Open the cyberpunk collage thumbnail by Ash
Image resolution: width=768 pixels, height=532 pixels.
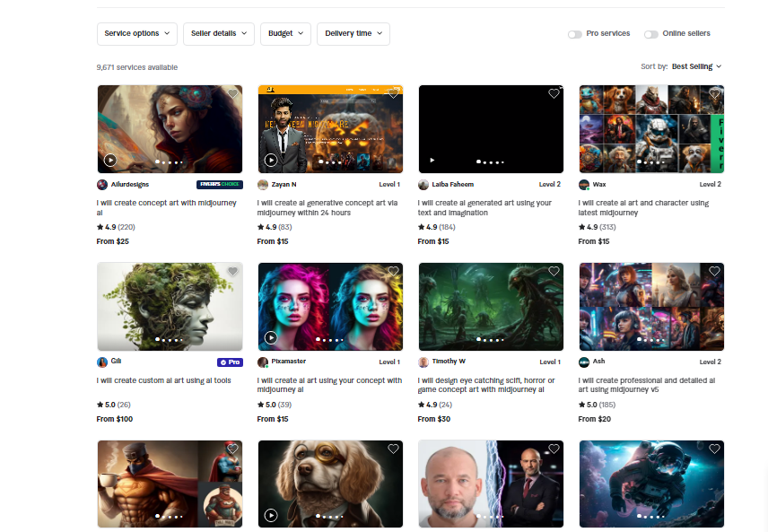click(651, 307)
